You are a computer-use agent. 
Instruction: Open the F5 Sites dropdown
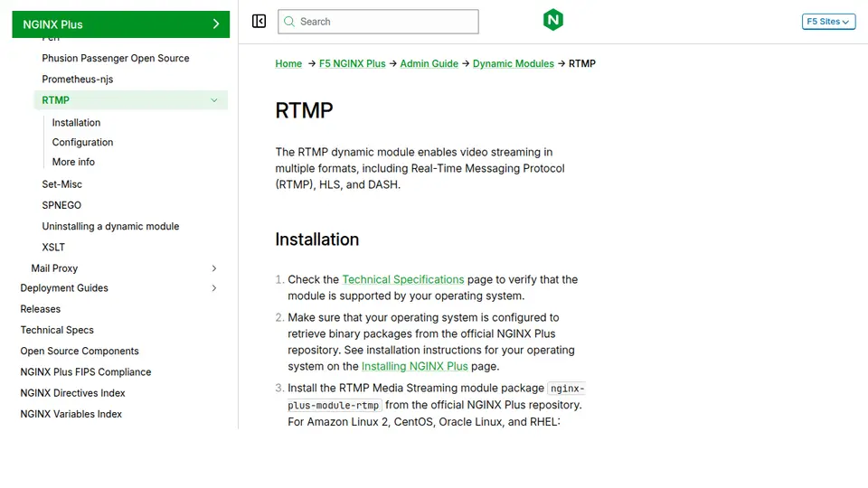pos(828,22)
